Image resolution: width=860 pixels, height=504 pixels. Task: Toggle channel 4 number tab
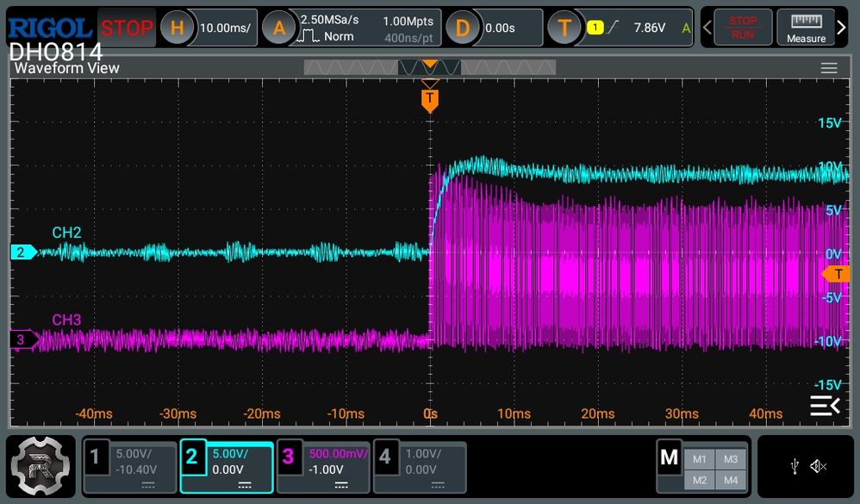tap(385, 457)
